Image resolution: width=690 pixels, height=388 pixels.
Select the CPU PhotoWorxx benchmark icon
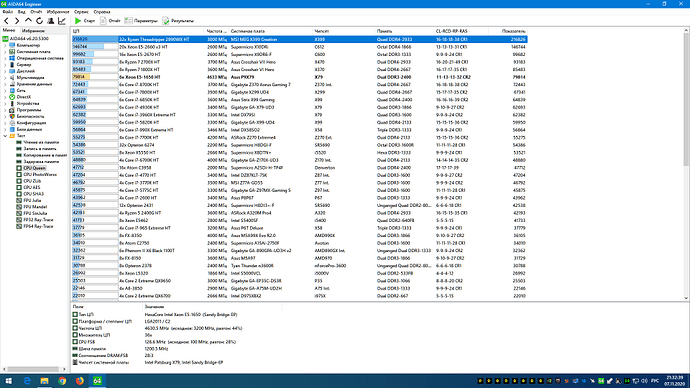tap(19, 175)
